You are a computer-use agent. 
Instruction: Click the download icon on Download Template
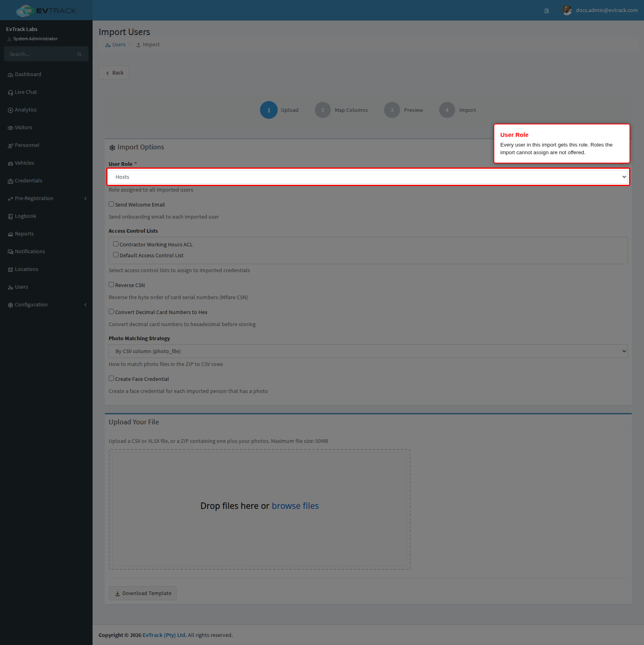click(x=118, y=594)
